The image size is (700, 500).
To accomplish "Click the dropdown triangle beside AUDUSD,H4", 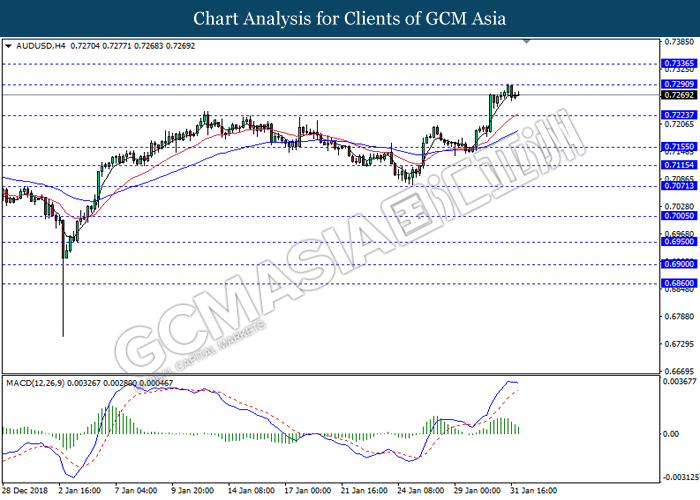I will pos(8,46).
